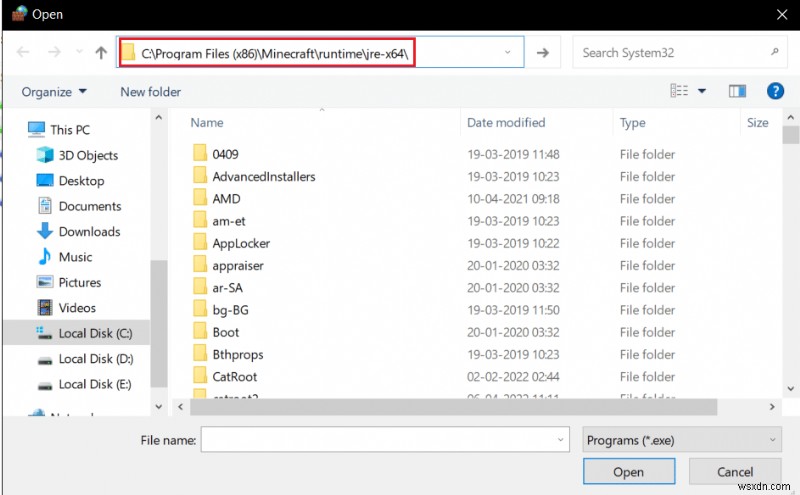This screenshot has height=495, width=800.
Task: Select the bg-BG folder
Action: 230,310
